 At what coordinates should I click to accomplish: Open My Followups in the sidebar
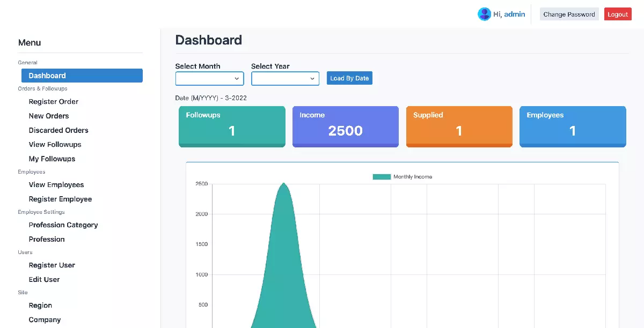(x=52, y=159)
